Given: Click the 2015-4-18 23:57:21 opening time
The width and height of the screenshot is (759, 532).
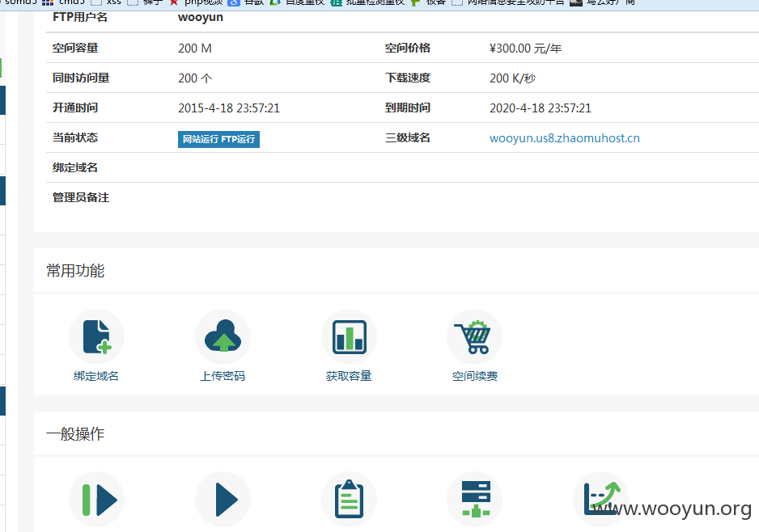Looking at the screenshot, I should point(229,108).
